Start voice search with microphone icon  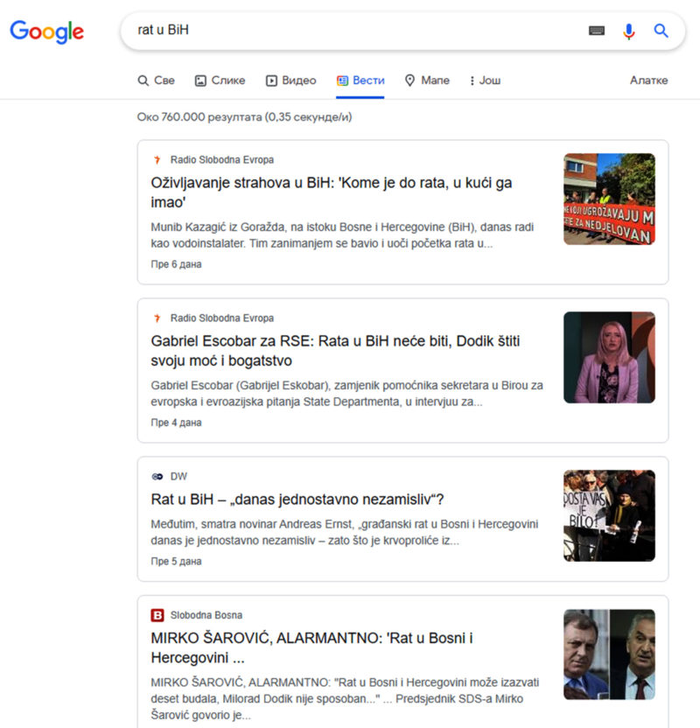coord(629,31)
